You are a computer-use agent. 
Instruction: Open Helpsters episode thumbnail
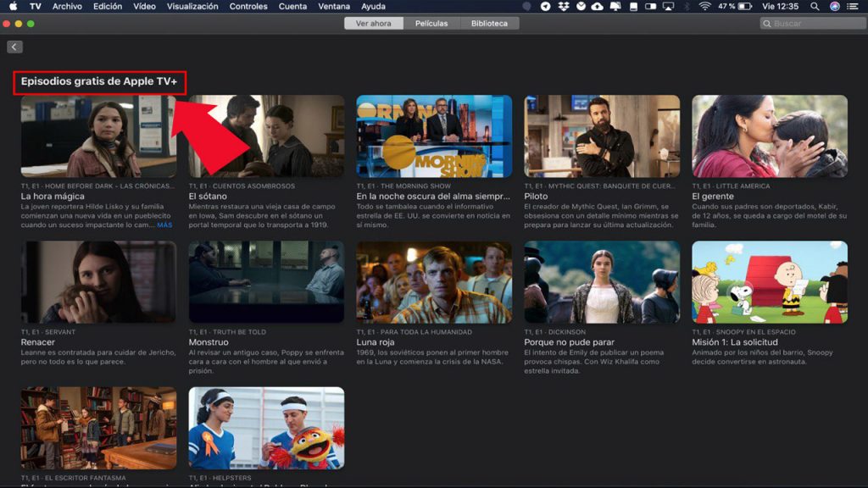tap(266, 428)
